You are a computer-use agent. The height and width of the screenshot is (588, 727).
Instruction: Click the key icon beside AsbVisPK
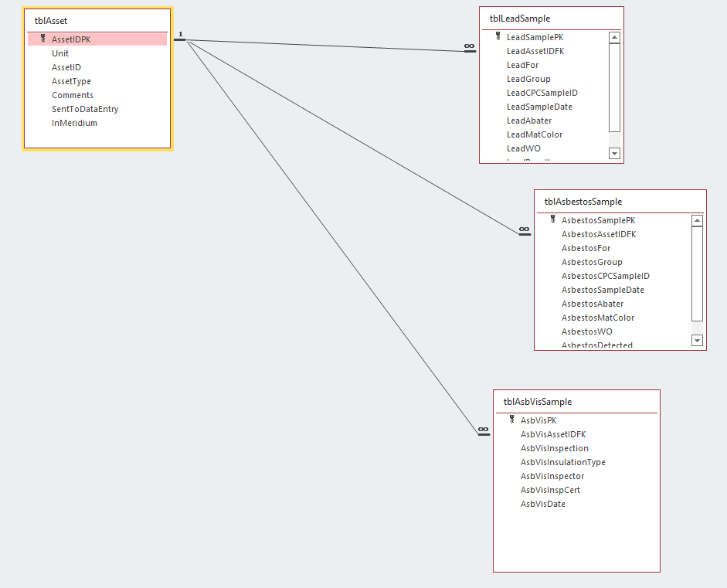512,420
